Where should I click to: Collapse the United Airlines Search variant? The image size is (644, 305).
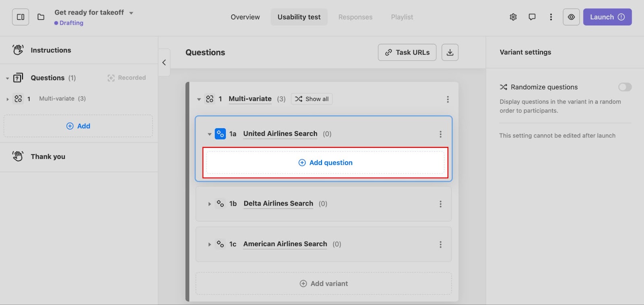pyautogui.click(x=209, y=134)
